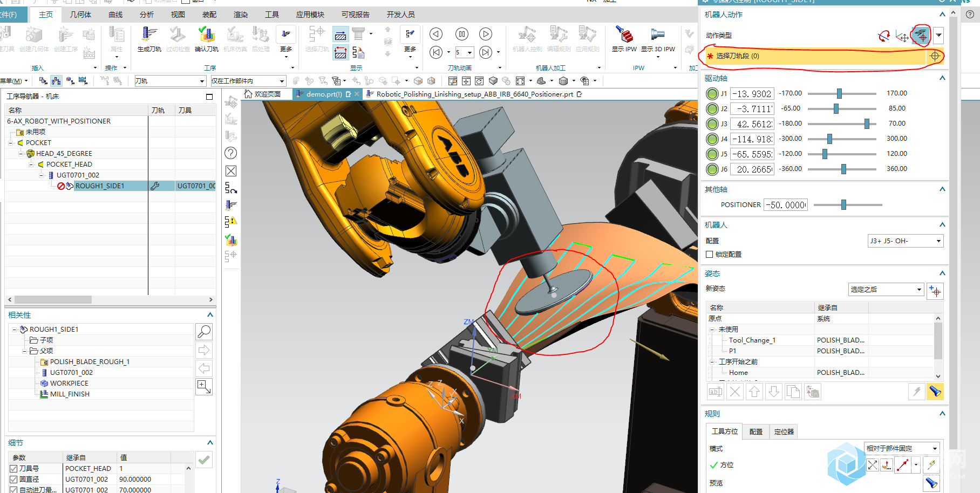Check the 锁定配置 checkbox

710,254
